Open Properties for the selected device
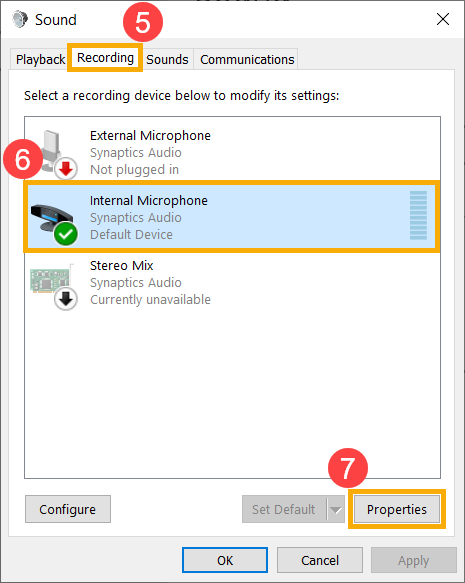Viewport: 465px width, 583px height. click(397, 509)
